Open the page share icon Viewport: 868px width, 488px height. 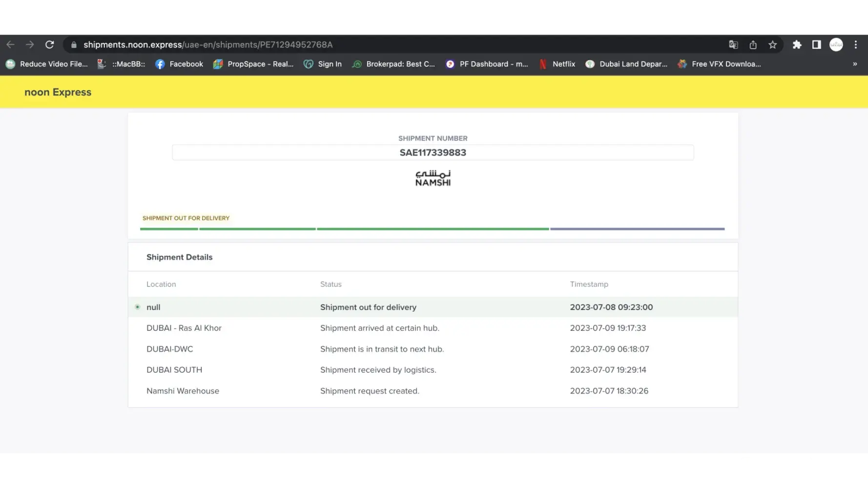click(753, 44)
